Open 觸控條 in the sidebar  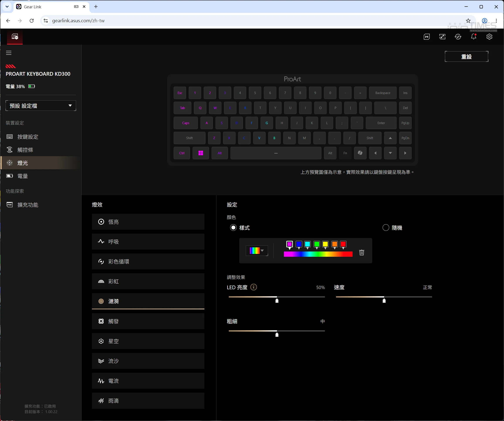(41, 150)
